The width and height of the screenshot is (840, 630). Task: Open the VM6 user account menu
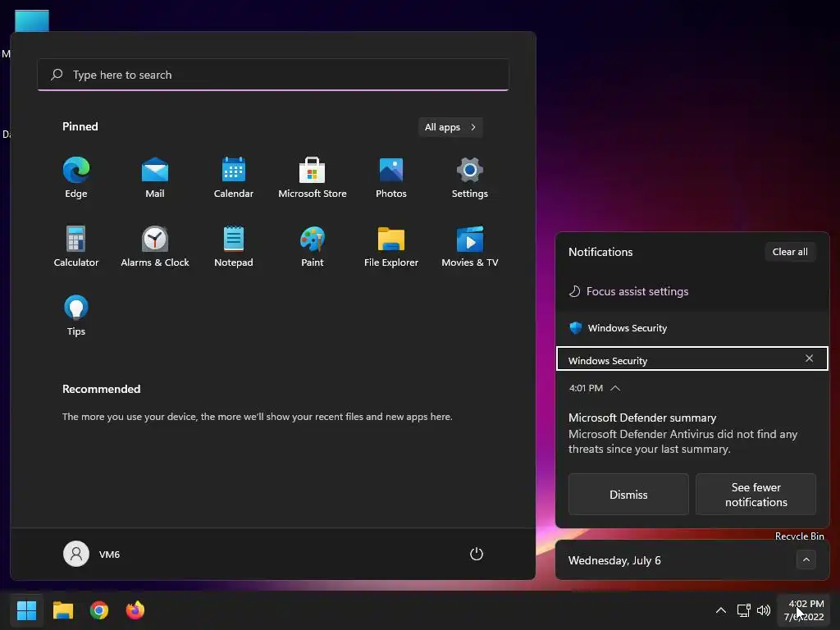click(92, 554)
